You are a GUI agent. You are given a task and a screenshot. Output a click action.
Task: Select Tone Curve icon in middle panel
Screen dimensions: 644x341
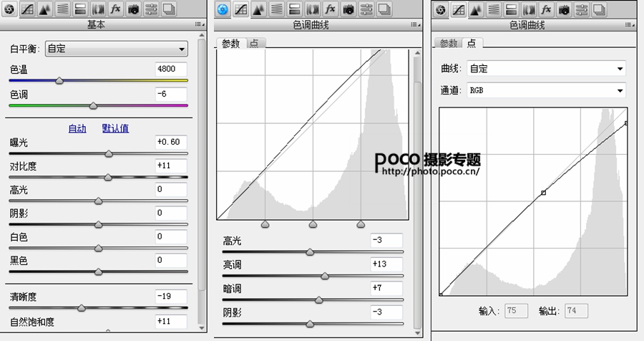(x=240, y=9)
